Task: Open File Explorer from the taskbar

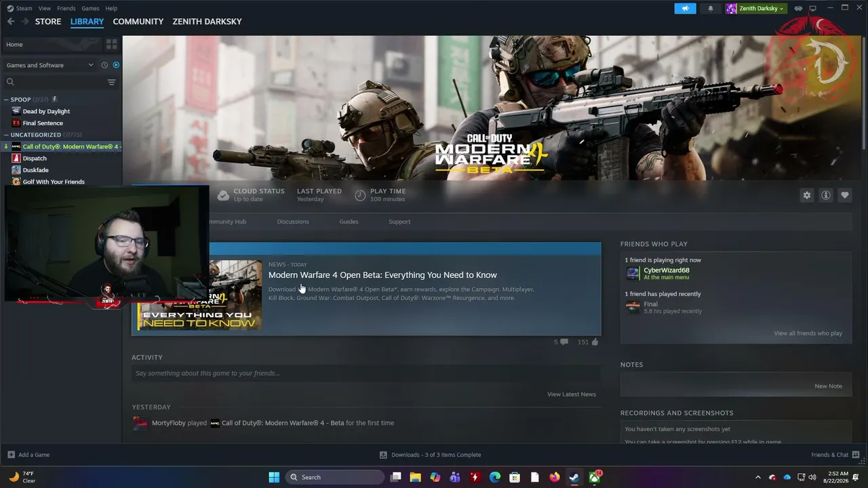Action: pyautogui.click(x=415, y=477)
